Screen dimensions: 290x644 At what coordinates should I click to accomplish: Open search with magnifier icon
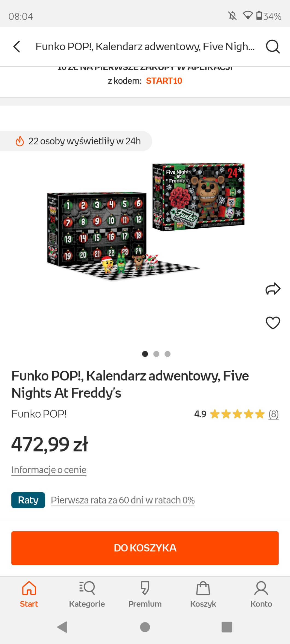pyautogui.click(x=273, y=46)
